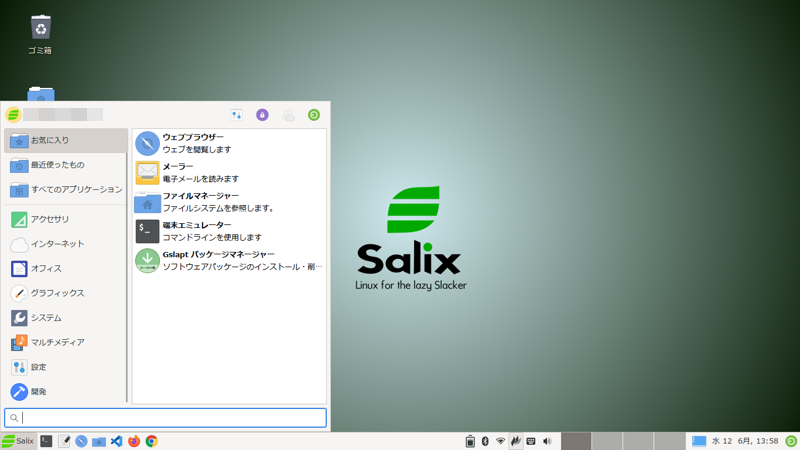Click the Wi-Fi network tray icon
The width and height of the screenshot is (800, 450).
pyautogui.click(x=501, y=441)
